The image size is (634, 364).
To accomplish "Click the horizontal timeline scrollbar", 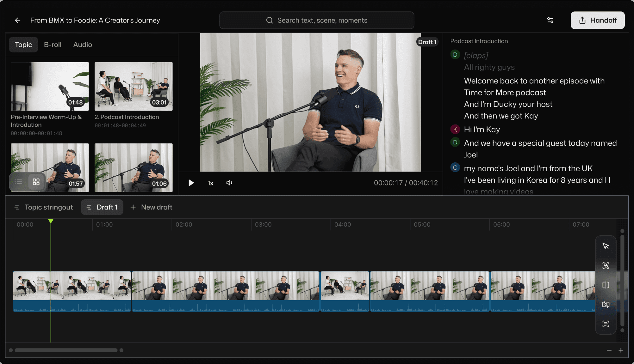I will pos(66,350).
